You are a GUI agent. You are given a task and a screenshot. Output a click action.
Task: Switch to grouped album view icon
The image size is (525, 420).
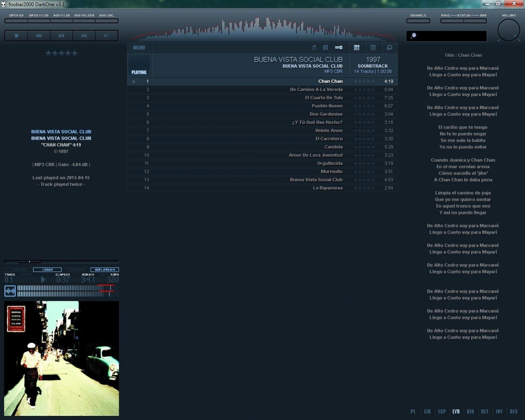coord(357,48)
